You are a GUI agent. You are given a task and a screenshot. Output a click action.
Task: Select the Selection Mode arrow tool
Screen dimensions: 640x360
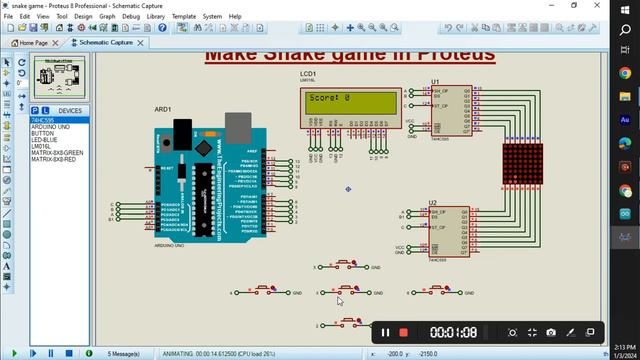pyautogui.click(x=7, y=62)
